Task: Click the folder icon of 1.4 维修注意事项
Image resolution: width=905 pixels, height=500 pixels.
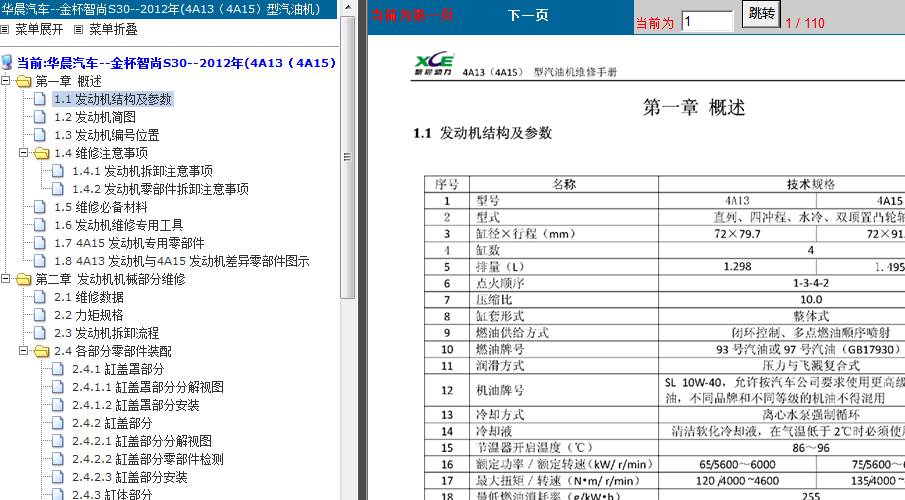Action: pyautogui.click(x=42, y=153)
